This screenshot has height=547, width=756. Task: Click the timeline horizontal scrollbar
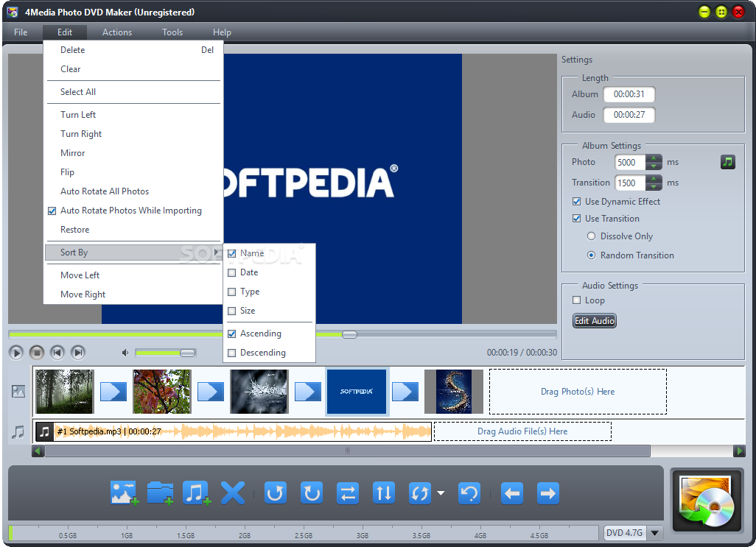347,451
